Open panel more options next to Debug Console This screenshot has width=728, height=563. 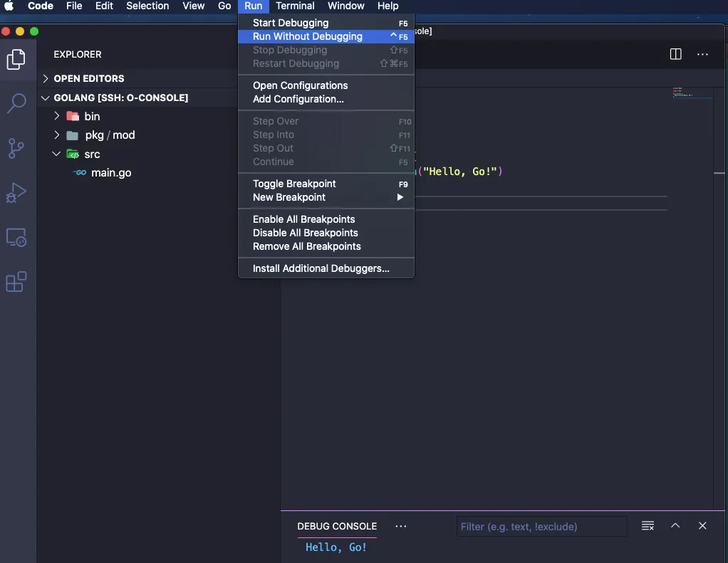click(400, 526)
